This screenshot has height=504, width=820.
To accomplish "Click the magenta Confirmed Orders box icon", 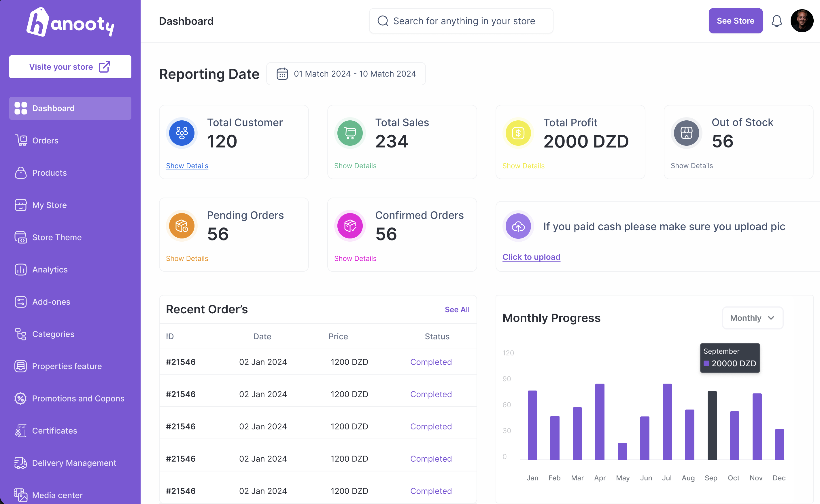I will tap(350, 226).
